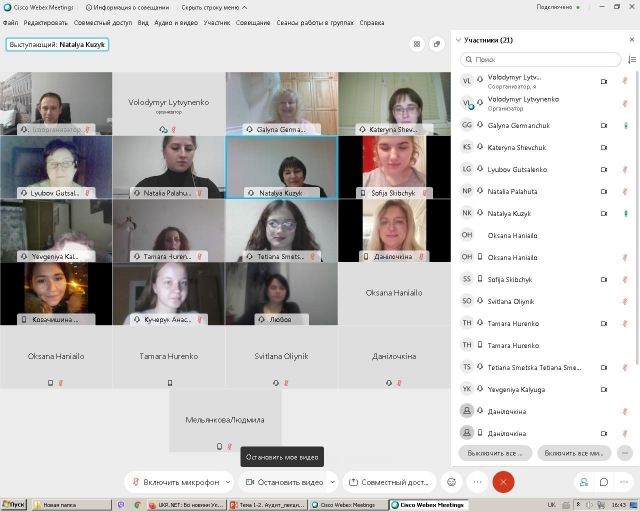
Task: Open UKR.NET browser taskbar item
Action: [186, 505]
